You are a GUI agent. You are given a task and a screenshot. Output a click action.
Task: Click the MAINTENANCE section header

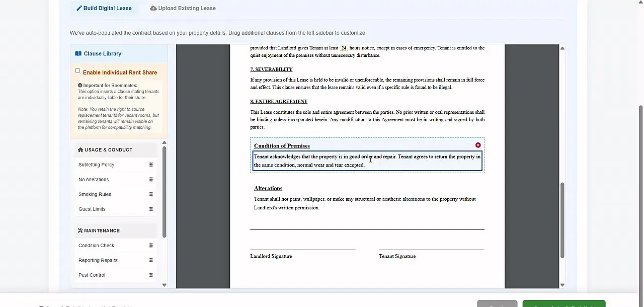(x=116, y=231)
